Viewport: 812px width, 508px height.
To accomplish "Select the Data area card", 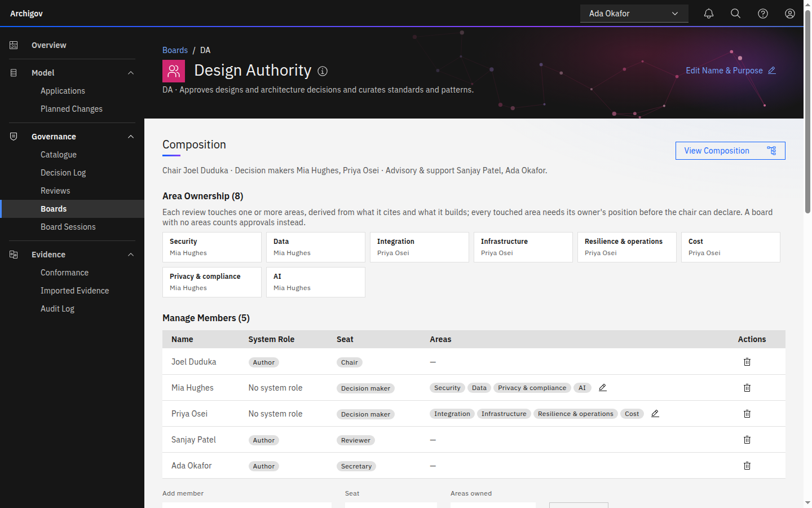I will [x=316, y=247].
